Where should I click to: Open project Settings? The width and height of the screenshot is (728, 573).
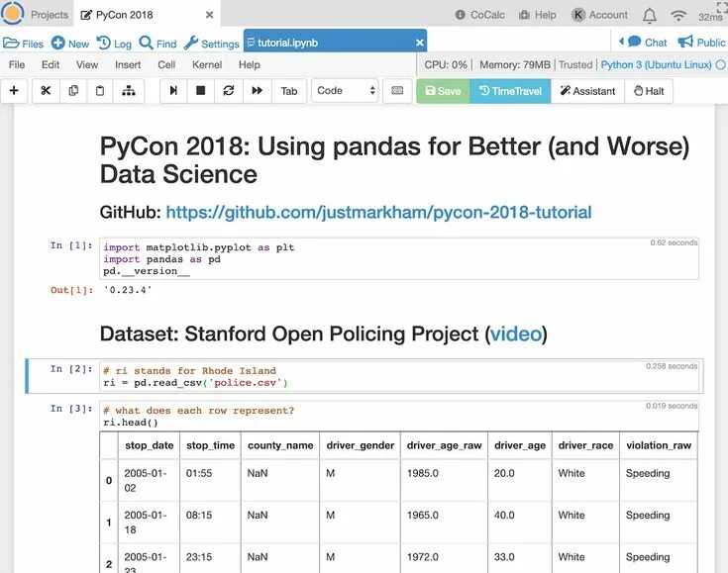(x=212, y=44)
